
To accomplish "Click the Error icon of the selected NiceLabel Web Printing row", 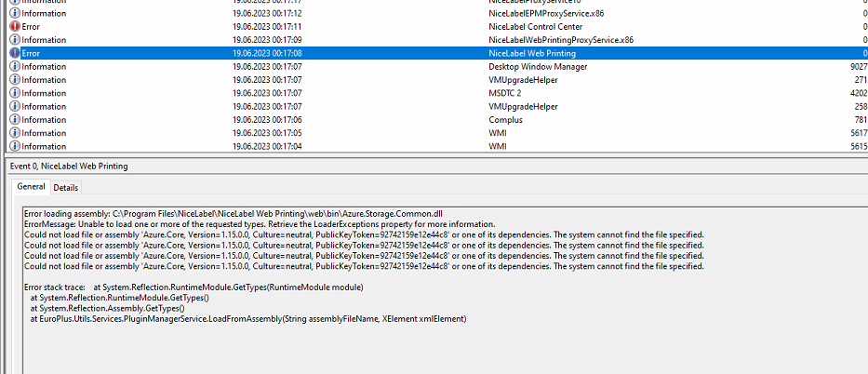I will tap(15, 53).
